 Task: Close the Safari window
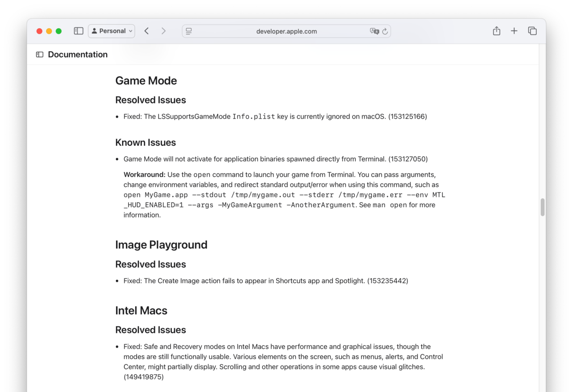[x=39, y=31]
